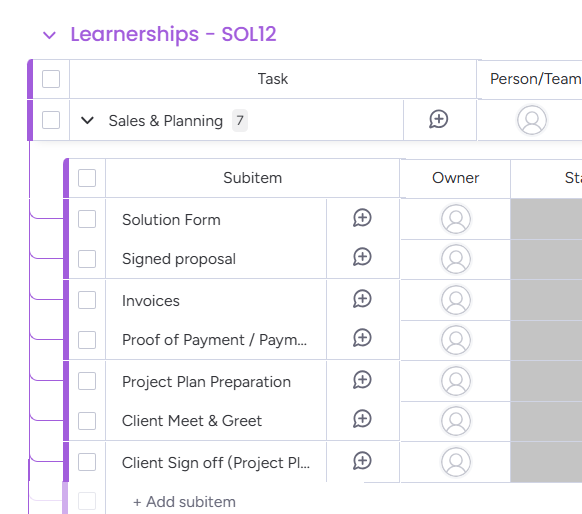Open conversation for Project Plan Preparation
This screenshot has width=582, height=514.
[x=362, y=380]
